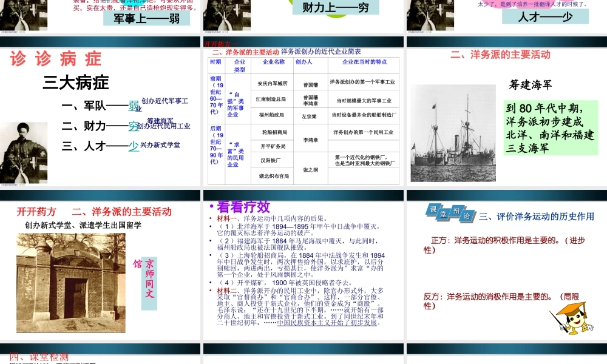Open the 评价洋务运动的历史作用 debate slide
The width and height of the screenshot is (607, 364).
click(507, 265)
